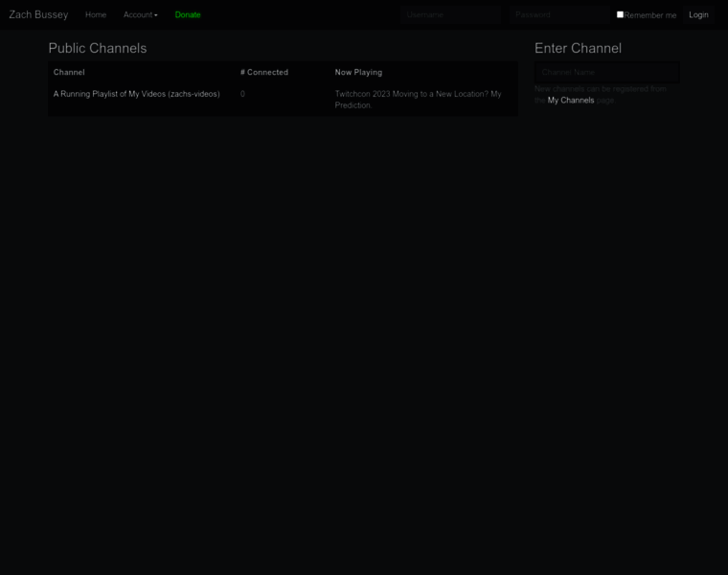Image resolution: width=728 pixels, height=575 pixels.
Task: Follow the My Channels link
Action: 571,100
